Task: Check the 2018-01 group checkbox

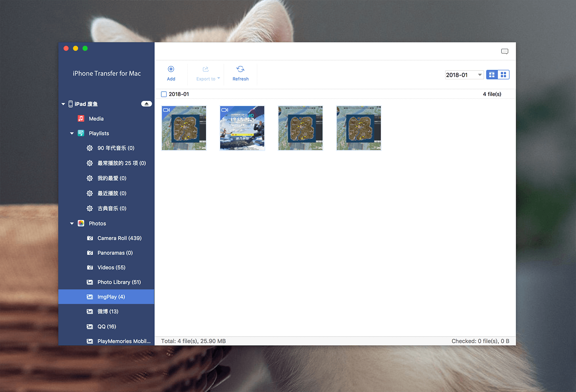Action: click(x=164, y=94)
